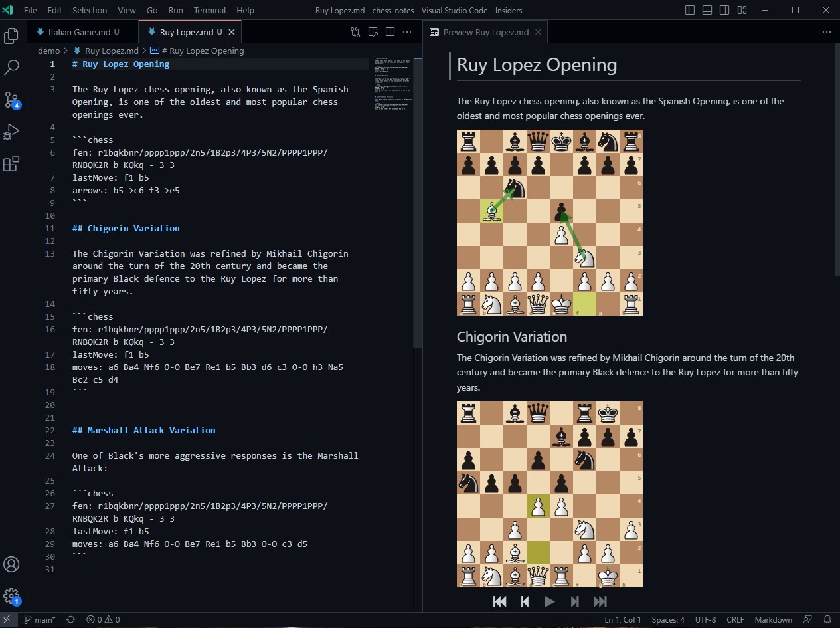Play the chess move sequence

(x=549, y=601)
